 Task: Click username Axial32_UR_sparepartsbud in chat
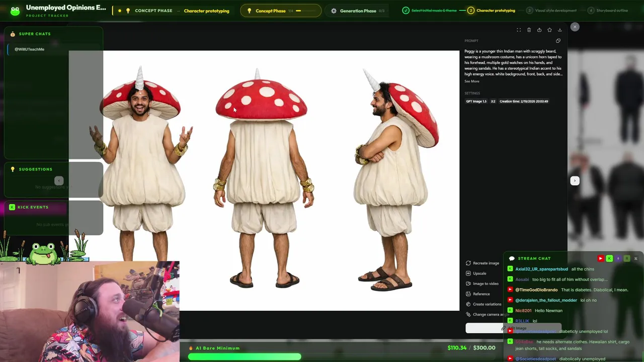[541, 269]
